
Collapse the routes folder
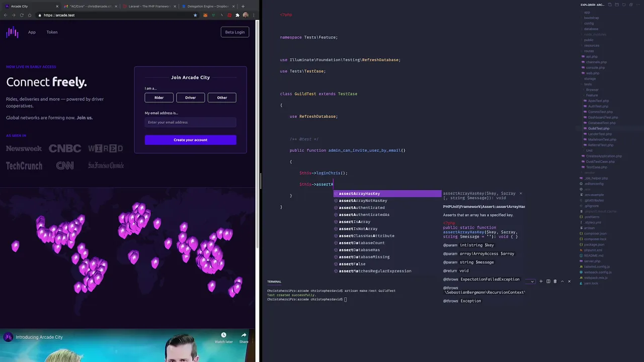589,51
